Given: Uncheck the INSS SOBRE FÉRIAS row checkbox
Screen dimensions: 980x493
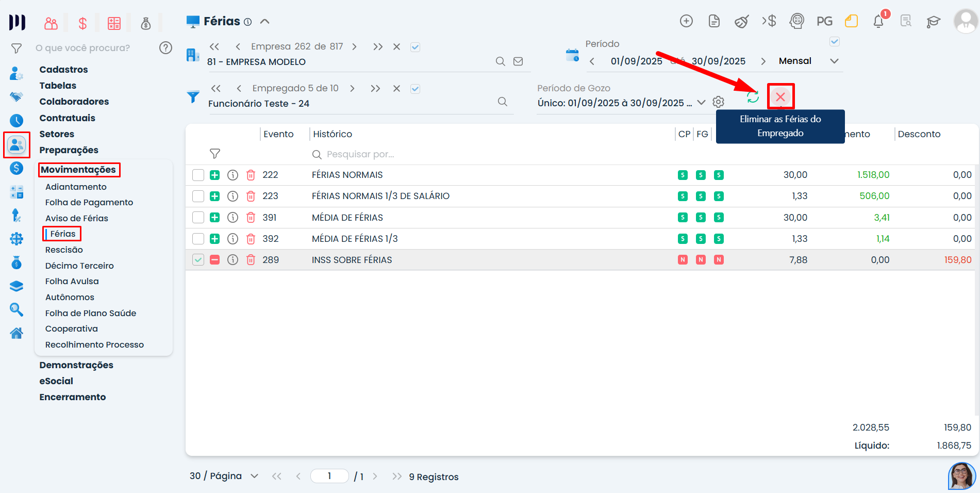Looking at the screenshot, I should [x=198, y=260].
